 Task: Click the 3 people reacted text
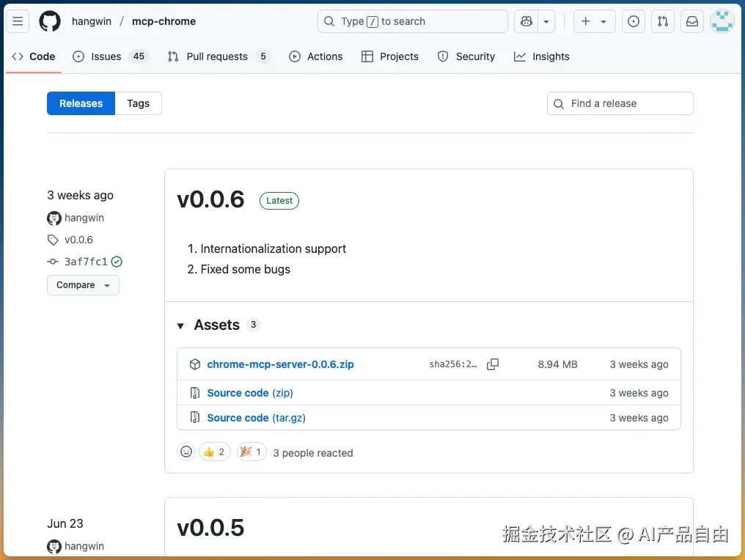coord(313,453)
